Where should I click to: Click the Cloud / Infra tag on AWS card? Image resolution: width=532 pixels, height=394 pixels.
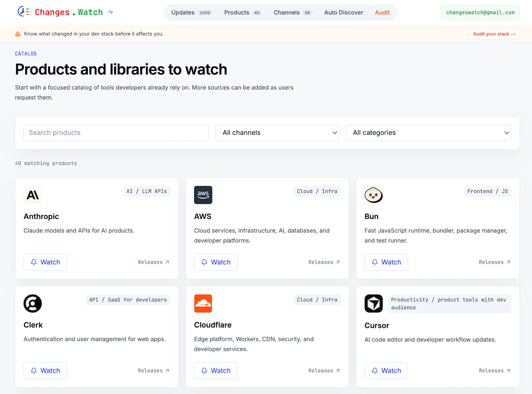pyautogui.click(x=317, y=191)
